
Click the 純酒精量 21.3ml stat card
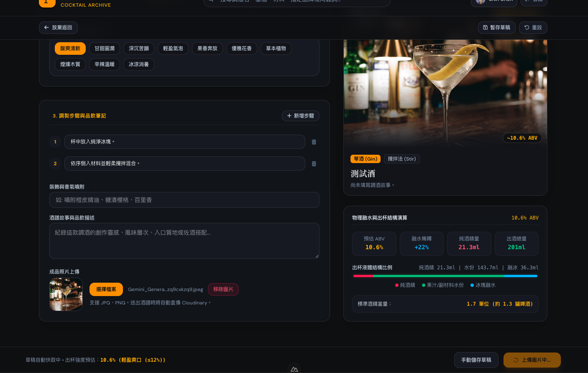click(469, 243)
